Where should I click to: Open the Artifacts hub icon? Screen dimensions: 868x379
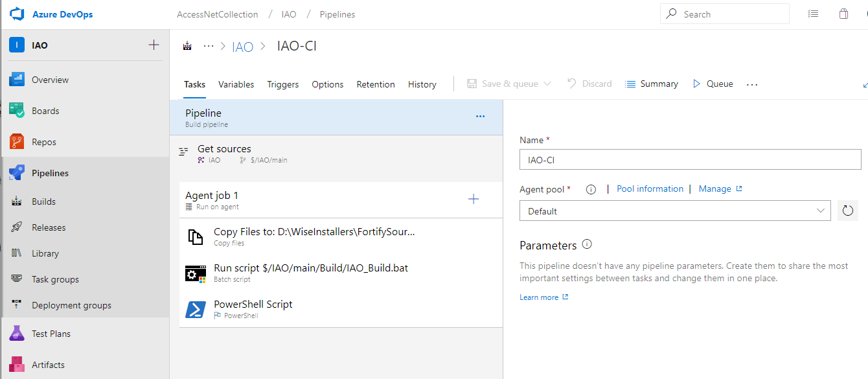[x=17, y=365]
